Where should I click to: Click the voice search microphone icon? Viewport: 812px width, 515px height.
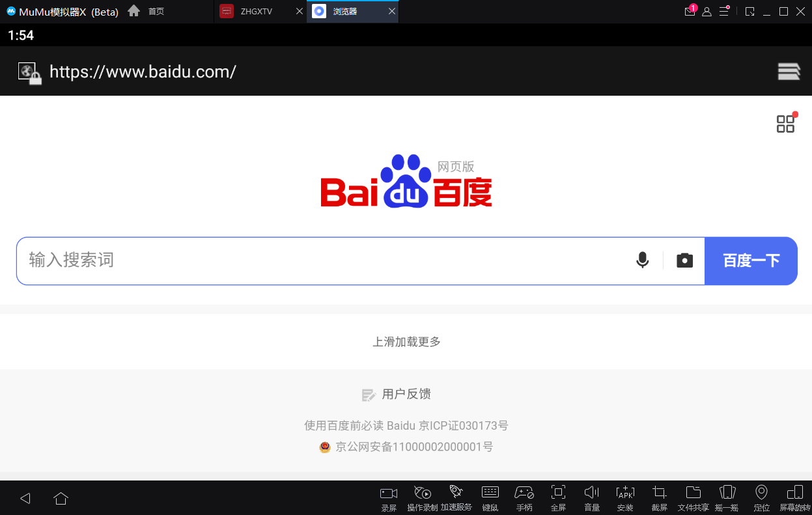click(642, 260)
